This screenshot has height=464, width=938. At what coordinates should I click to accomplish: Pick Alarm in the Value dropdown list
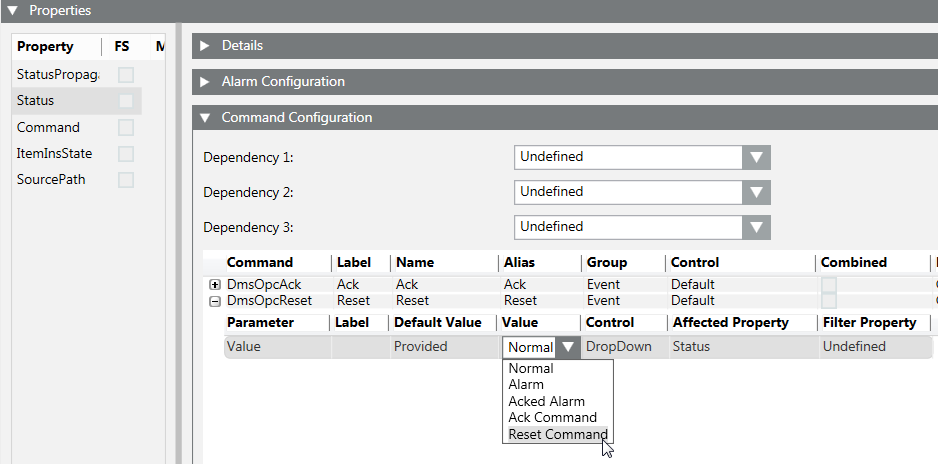pos(526,384)
